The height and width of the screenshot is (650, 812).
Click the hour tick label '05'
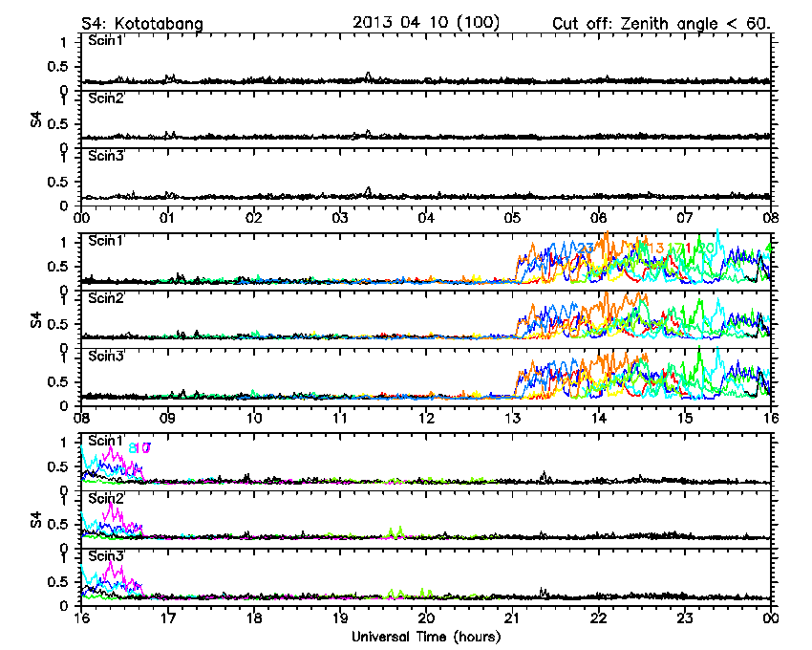pos(512,218)
